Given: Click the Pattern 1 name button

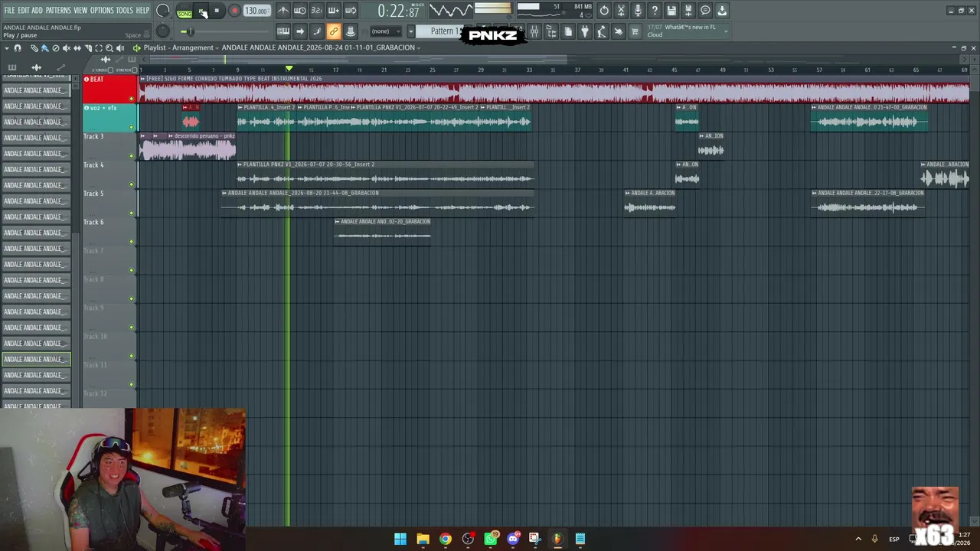Looking at the screenshot, I should pyautogui.click(x=443, y=31).
